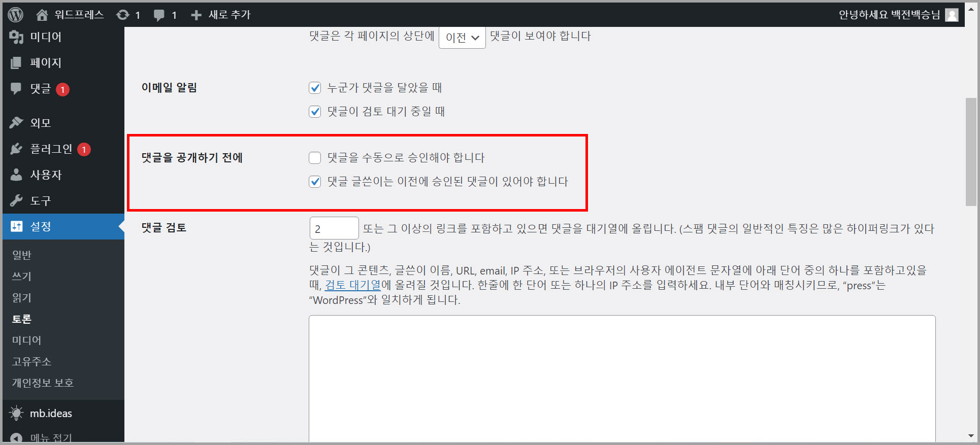Open the comments bubble icon in admin bar

click(159, 15)
